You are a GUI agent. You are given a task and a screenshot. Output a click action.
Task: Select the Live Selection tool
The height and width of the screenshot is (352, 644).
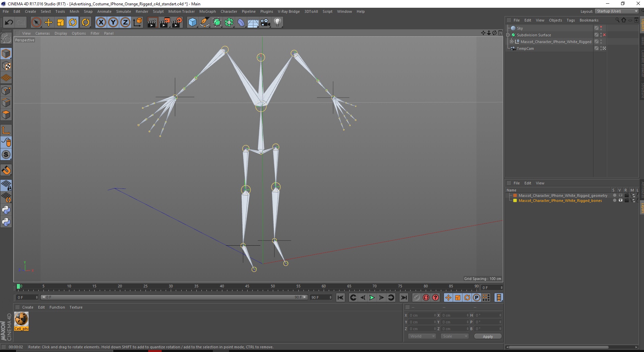36,23
